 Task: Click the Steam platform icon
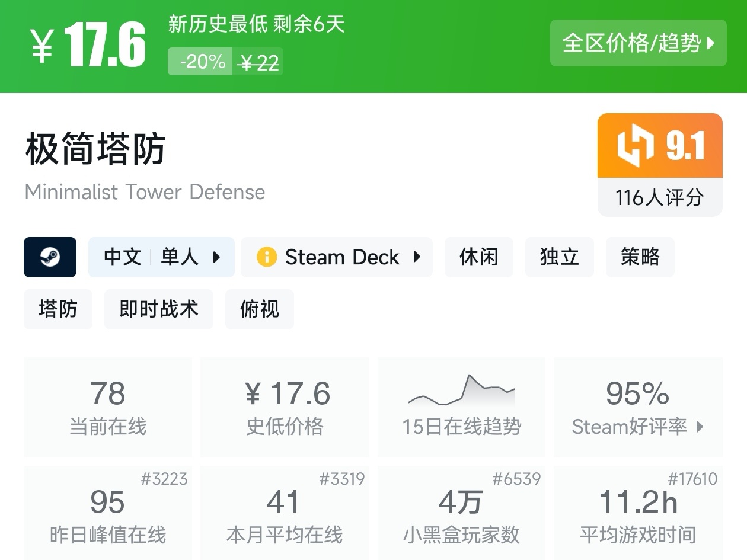coord(50,257)
